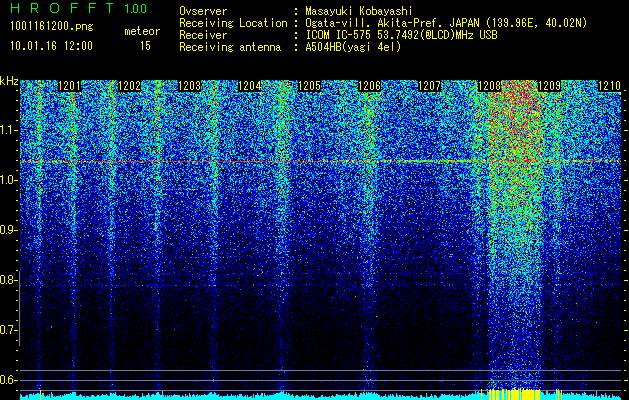
Task: Click the meteor count 15
Action: (145, 46)
